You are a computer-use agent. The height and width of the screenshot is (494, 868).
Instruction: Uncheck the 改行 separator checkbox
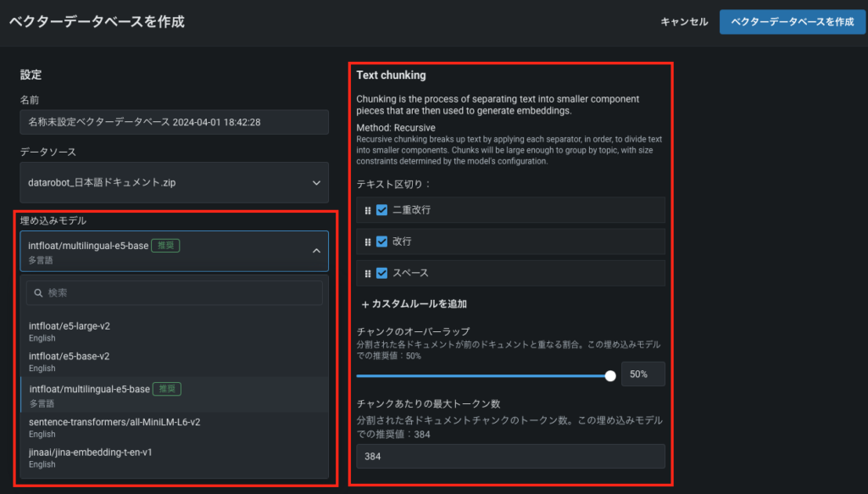coord(382,241)
